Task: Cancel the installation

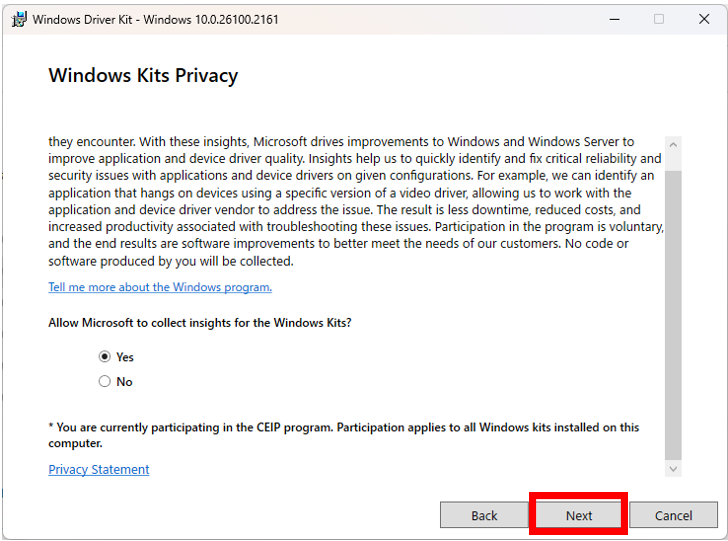Action: [x=673, y=516]
